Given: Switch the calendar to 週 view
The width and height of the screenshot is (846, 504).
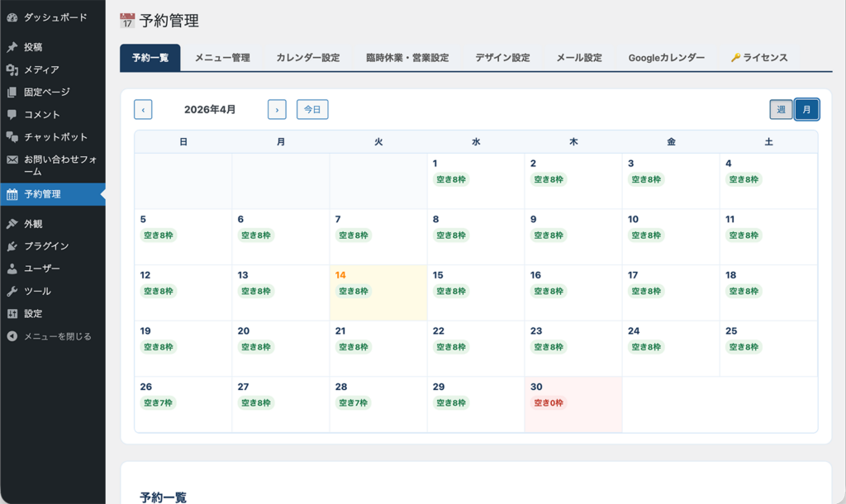Looking at the screenshot, I should [781, 109].
